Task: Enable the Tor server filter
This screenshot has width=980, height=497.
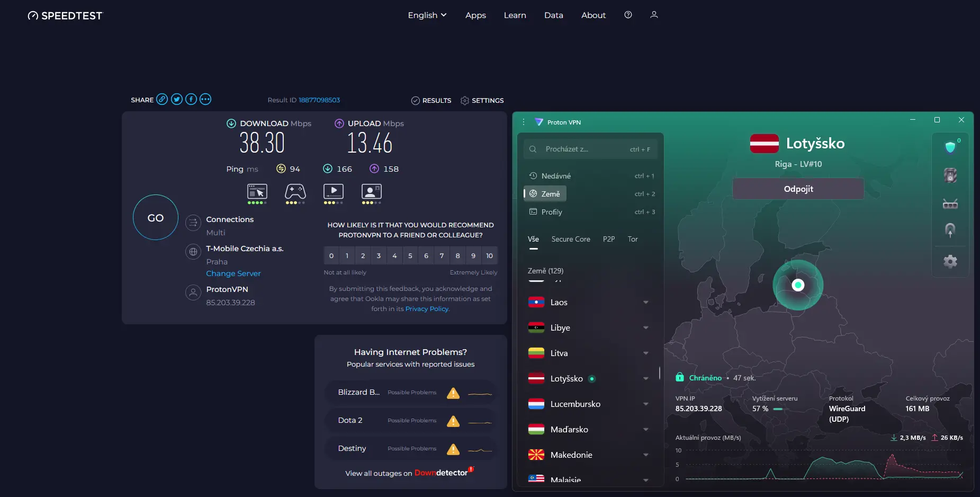Action: 633,239
